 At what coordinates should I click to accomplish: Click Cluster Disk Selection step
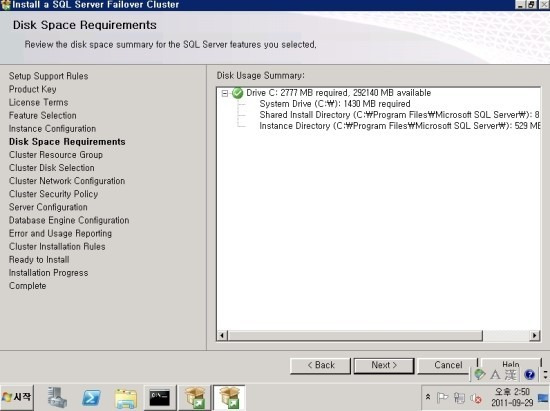pyautogui.click(x=52, y=168)
